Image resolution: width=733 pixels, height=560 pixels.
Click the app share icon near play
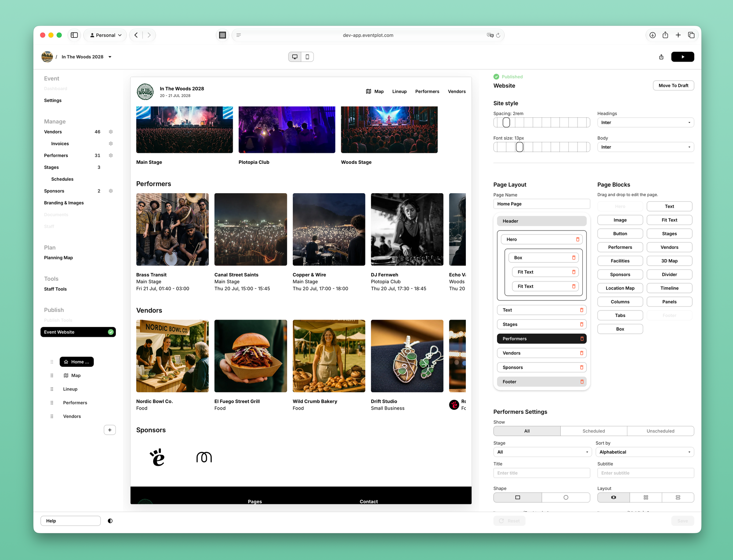click(661, 57)
